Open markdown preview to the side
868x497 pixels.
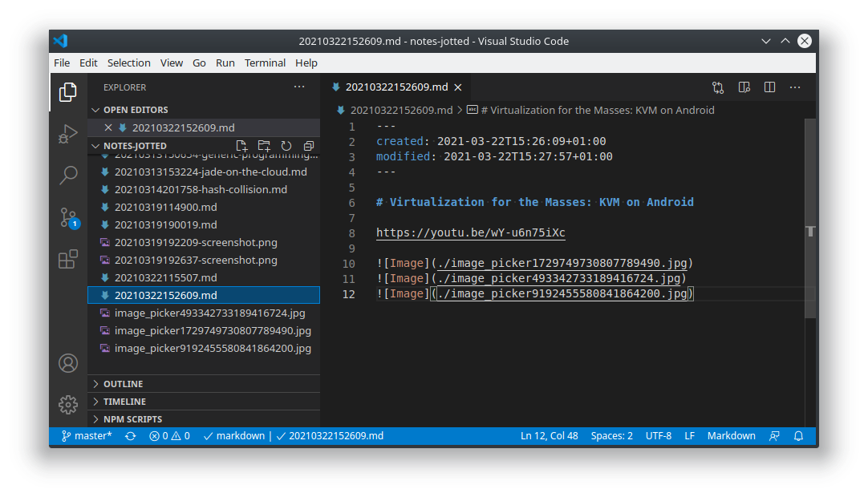point(744,87)
